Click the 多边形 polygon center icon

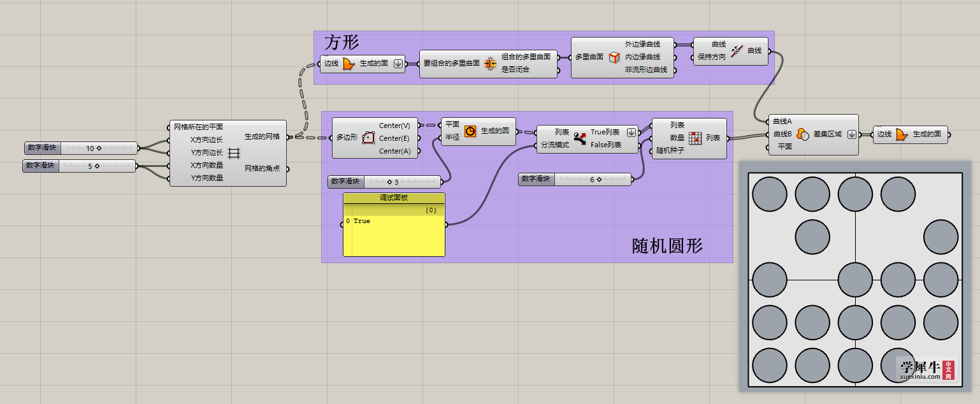point(368,138)
